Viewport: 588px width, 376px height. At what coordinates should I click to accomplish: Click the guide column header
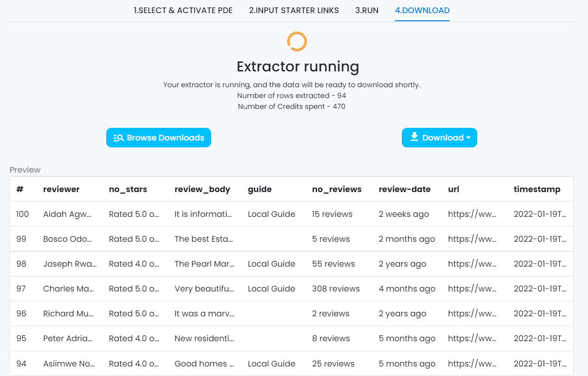[x=260, y=189]
